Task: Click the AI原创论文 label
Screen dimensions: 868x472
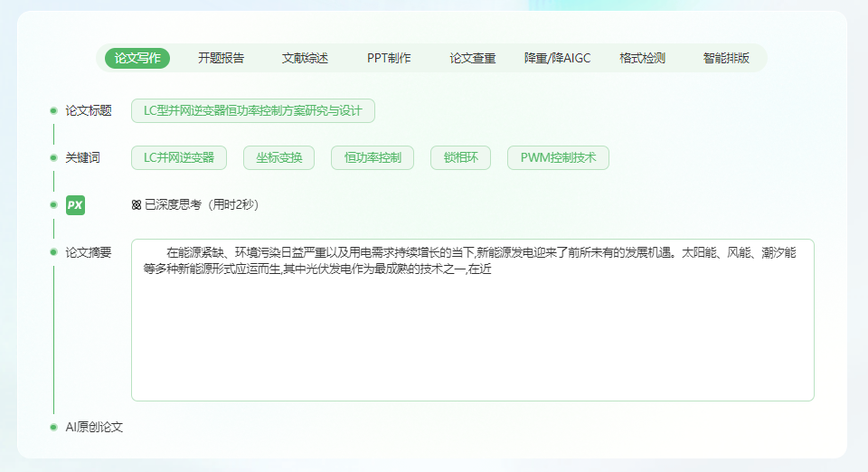Action: click(94, 427)
